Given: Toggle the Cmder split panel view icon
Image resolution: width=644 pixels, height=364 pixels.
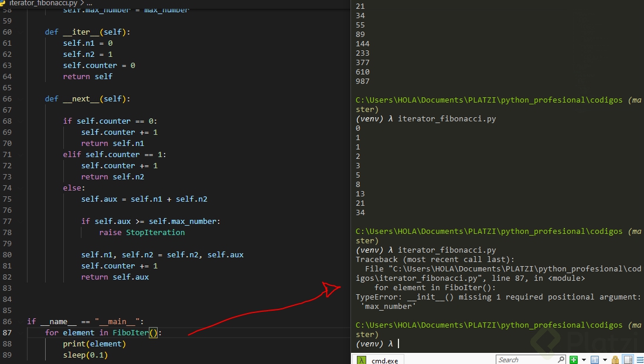Looking at the screenshot, I should pyautogui.click(x=628, y=360).
